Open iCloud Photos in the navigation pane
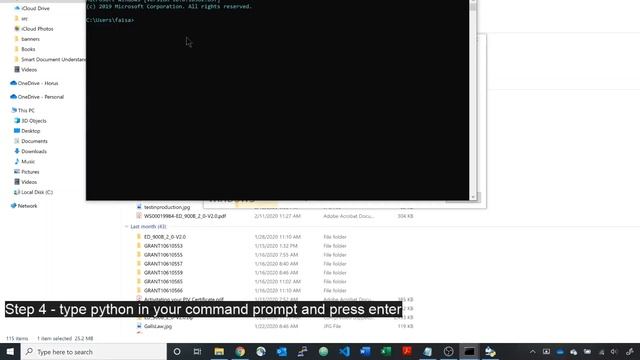 pos(37,29)
